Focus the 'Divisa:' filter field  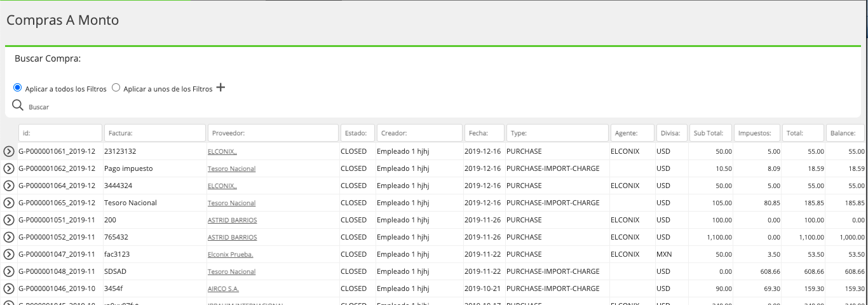pyautogui.click(x=672, y=133)
